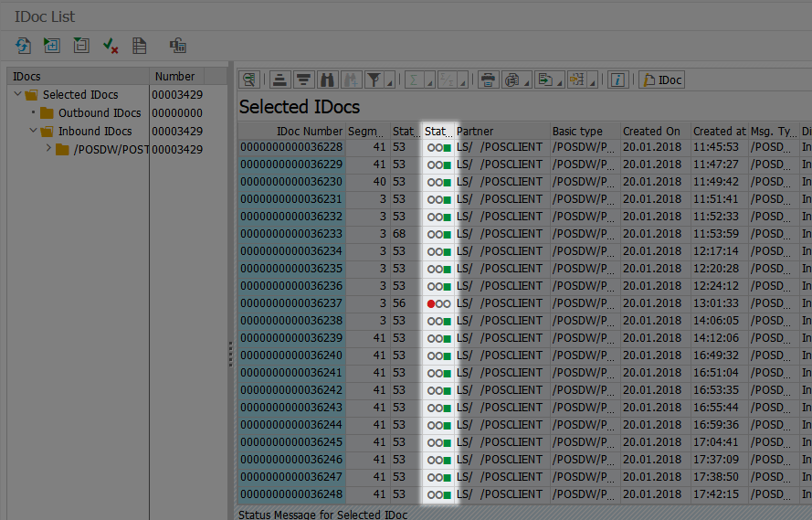Click the Print icon in ALV toolbar
812x520 pixels.
(x=489, y=80)
